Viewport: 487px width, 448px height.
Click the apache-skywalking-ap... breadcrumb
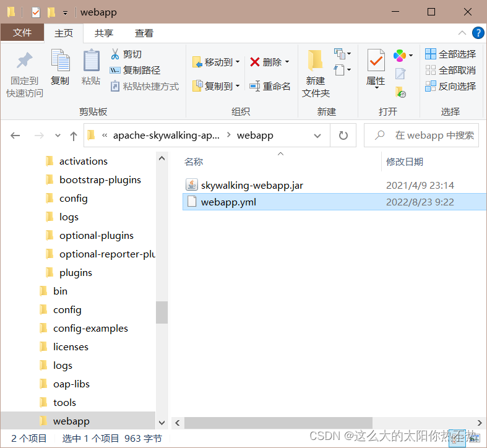point(166,136)
